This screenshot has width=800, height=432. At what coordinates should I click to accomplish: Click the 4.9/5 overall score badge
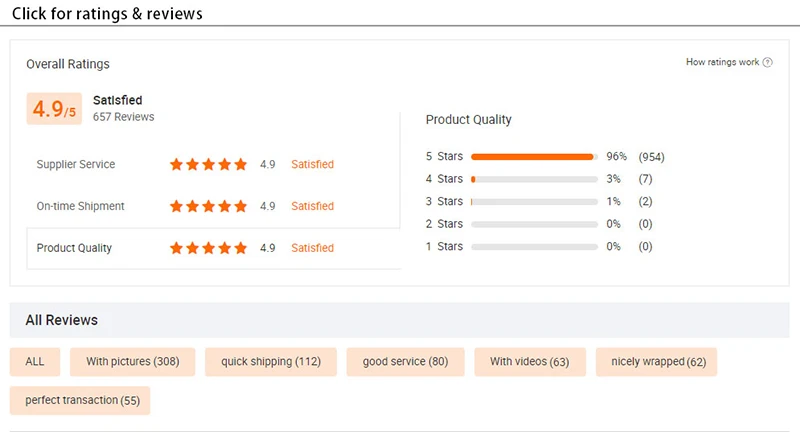point(54,109)
